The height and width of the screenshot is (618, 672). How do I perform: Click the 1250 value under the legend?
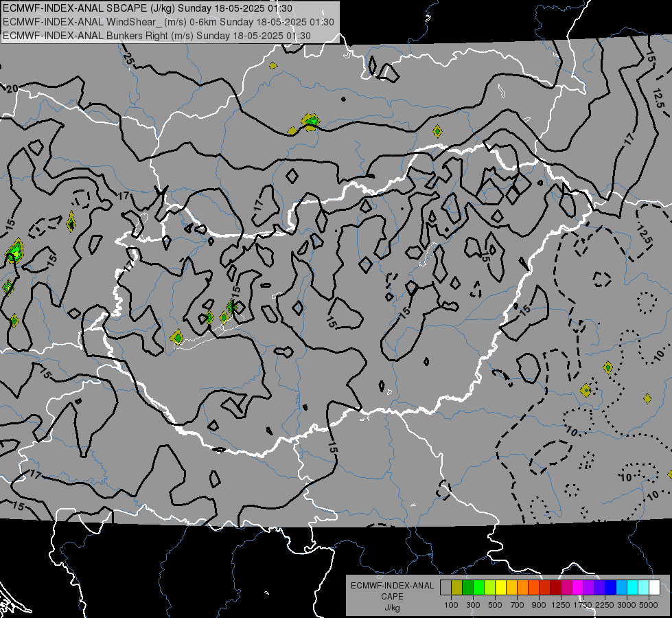561,605
